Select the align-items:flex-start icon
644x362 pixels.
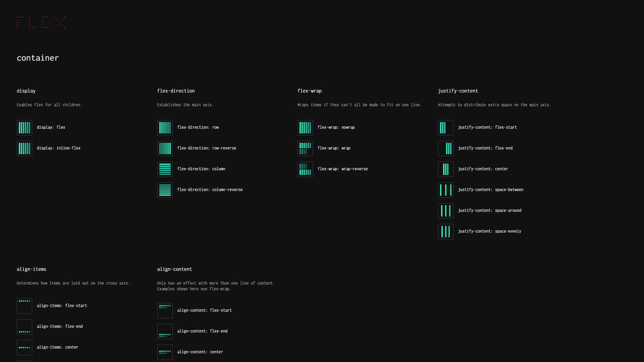click(24, 306)
